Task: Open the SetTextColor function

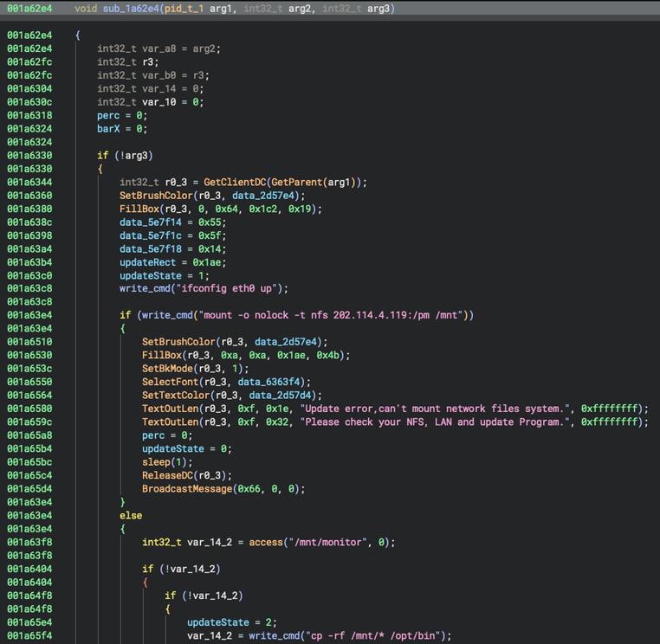Action: 177,395
